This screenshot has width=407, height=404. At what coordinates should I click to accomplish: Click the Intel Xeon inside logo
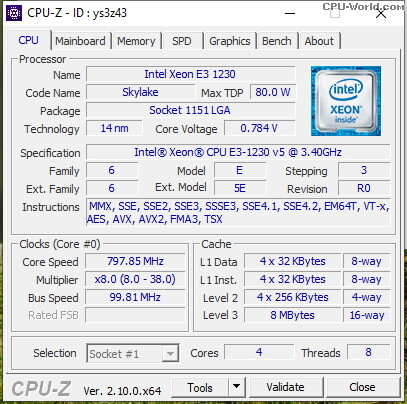tap(346, 101)
